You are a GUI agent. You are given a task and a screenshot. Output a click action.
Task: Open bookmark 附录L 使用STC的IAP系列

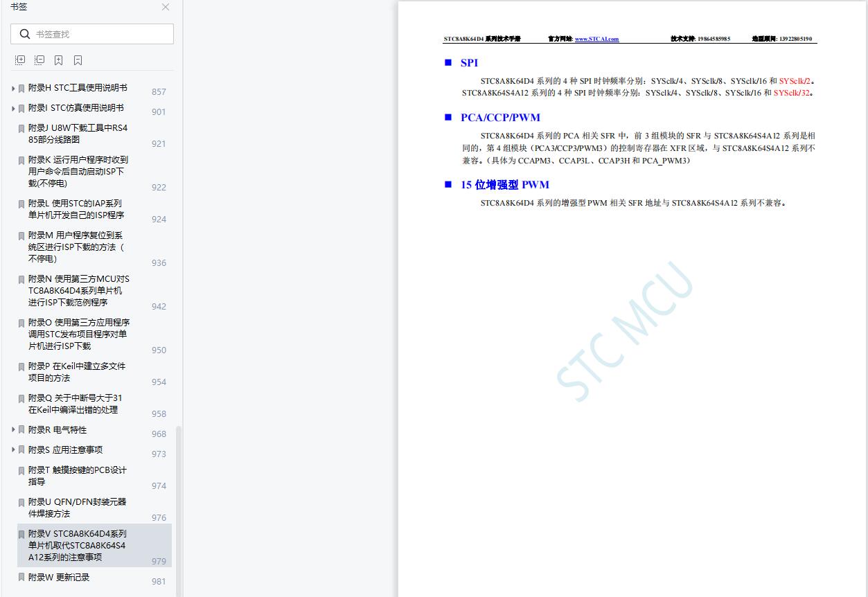click(76, 209)
